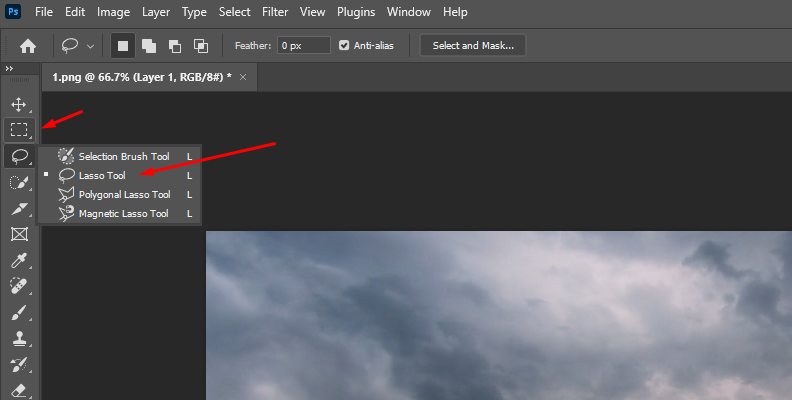Enable Subtract from selection mode
Image resolution: width=792 pixels, height=400 pixels.
point(175,46)
